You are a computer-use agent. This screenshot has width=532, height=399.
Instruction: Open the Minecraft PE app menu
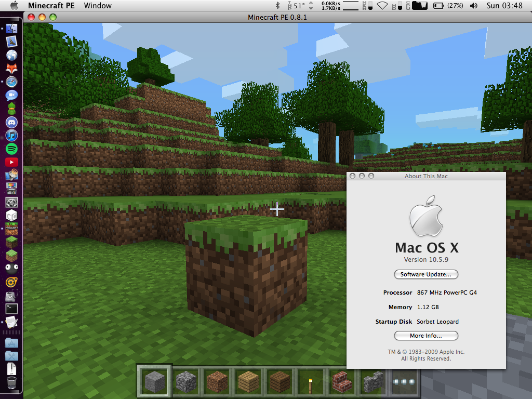click(x=51, y=5)
